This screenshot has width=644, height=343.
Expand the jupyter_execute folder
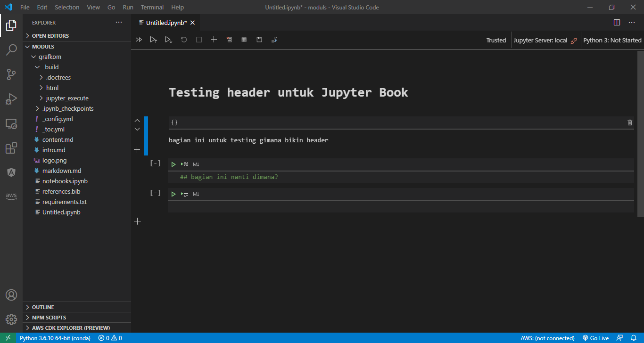pyautogui.click(x=77, y=98)
